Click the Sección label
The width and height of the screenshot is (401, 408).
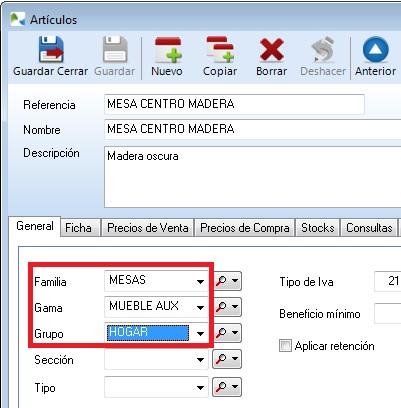(x=54, y=360)
